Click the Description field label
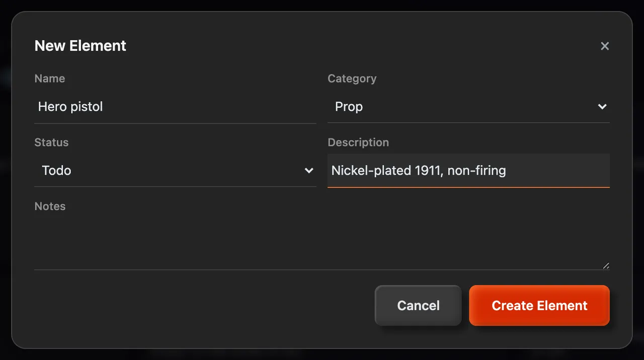The width and height of the screenshot is (644, 360). (x=358, y=142)
